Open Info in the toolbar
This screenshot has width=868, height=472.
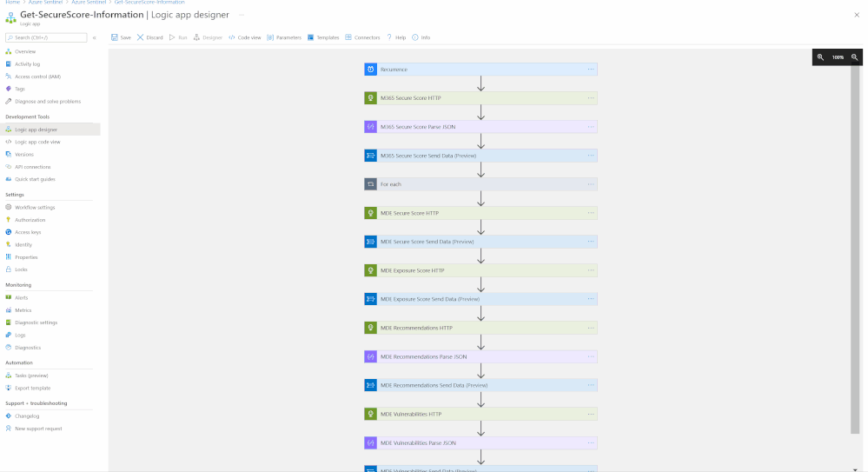point(421,37)
